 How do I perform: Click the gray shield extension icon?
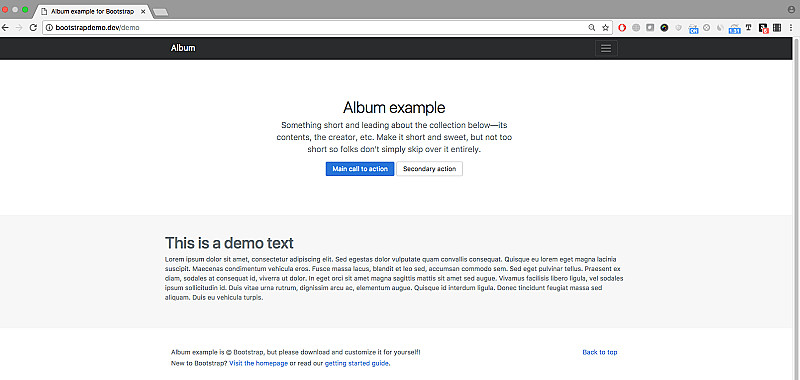tap(678, 28)
